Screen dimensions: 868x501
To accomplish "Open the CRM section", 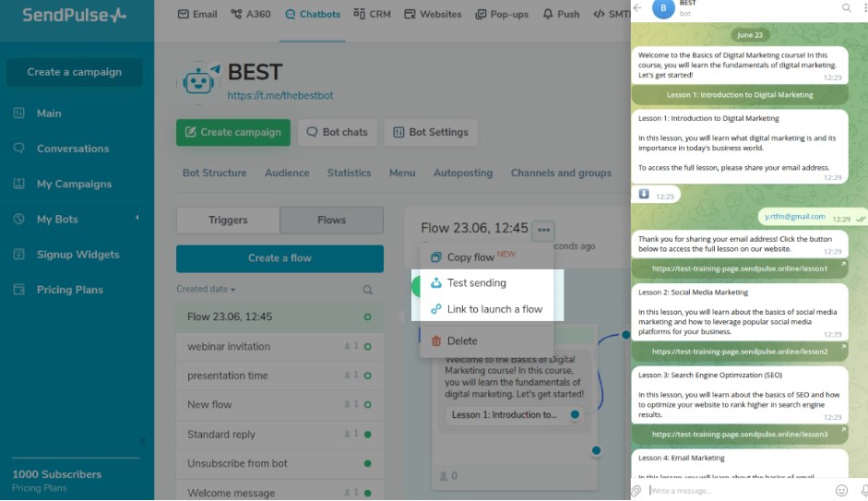I will pos(372,14).
